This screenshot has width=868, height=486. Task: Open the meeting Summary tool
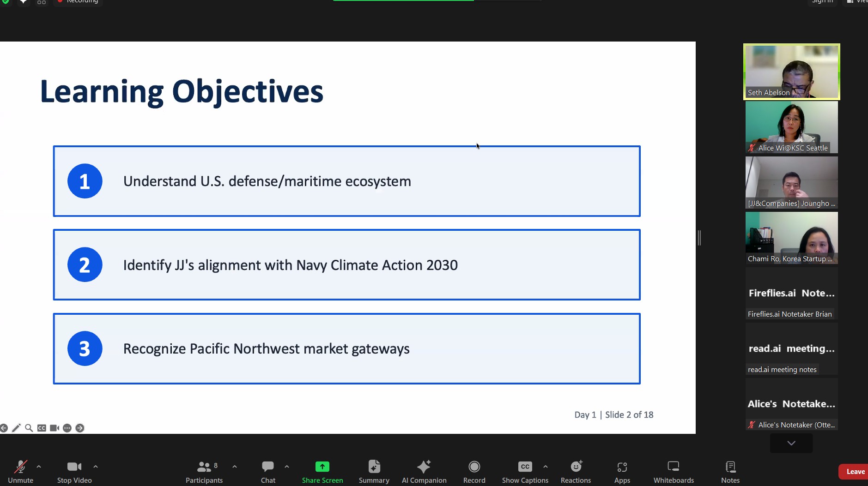pos(374,471)
